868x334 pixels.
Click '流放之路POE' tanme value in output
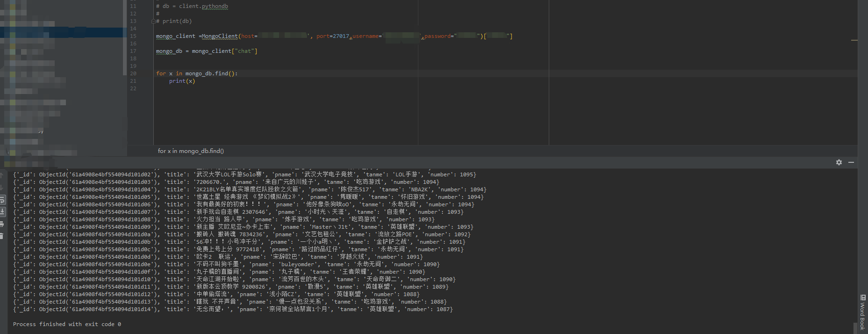395,234
